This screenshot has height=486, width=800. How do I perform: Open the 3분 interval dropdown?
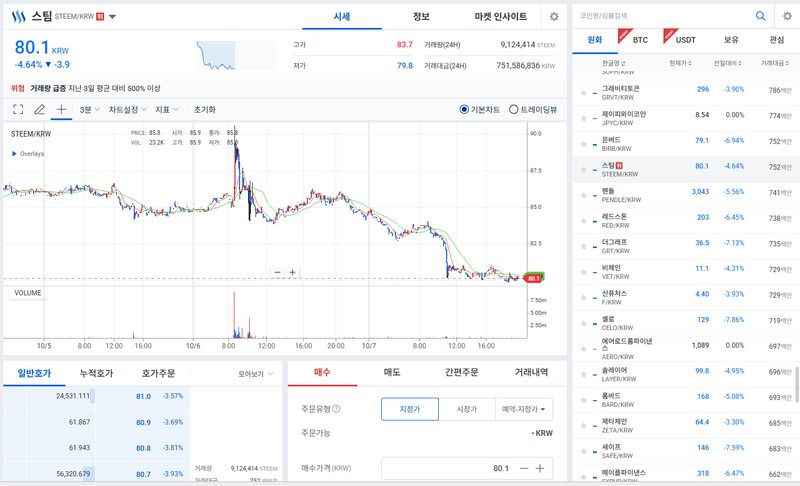tap(90, 109)
